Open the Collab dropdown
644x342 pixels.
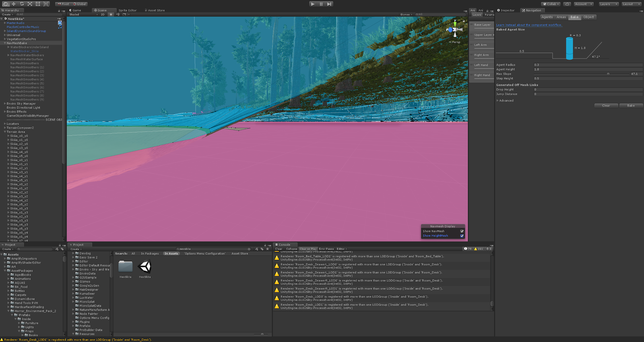[551, 4]
